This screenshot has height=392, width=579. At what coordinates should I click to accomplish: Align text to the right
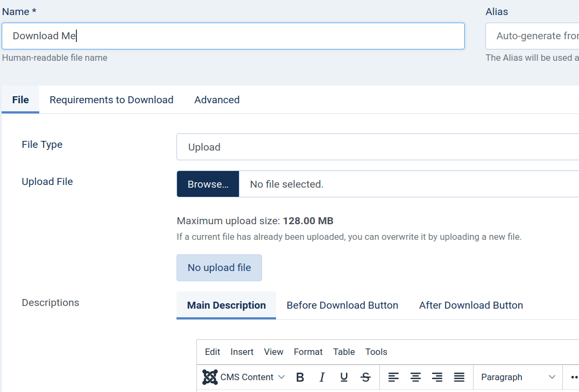pos(437,377)
